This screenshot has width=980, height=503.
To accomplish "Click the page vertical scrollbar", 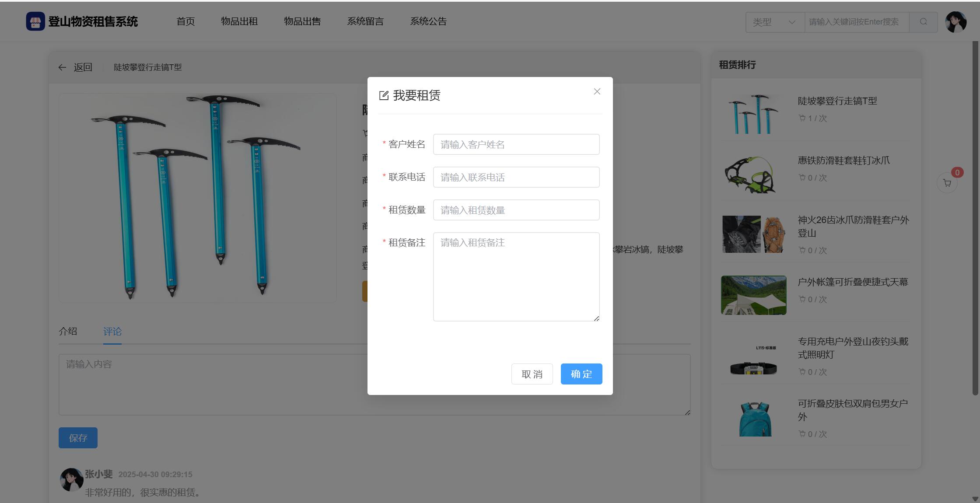I will (975, 219).
